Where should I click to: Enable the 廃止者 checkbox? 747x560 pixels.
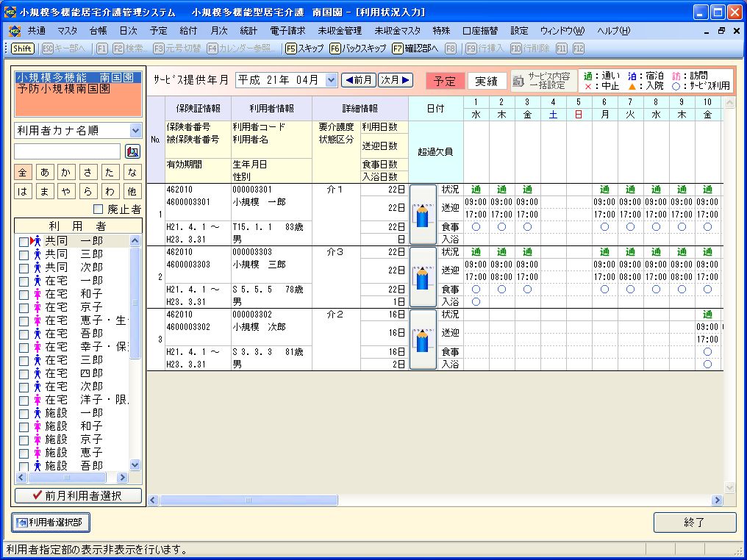tap(99, 209)
